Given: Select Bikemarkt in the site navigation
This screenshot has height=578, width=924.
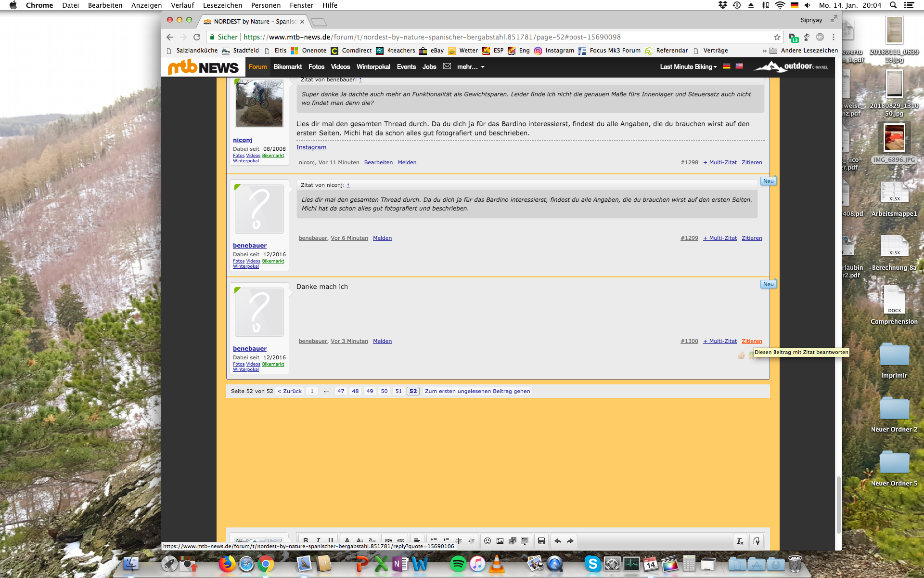Looking at the screenshot, I should [287, 67].
